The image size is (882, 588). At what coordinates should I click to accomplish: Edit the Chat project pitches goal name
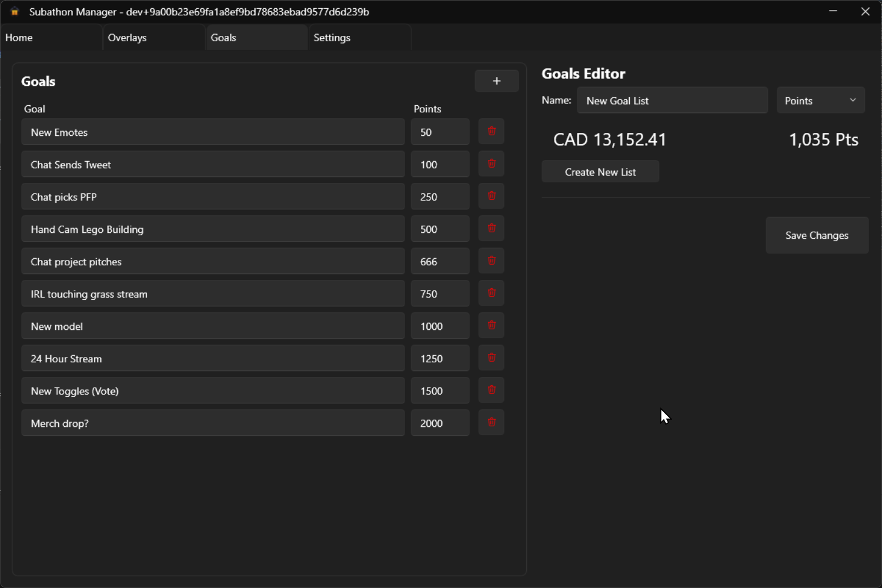tap(213, 262)
